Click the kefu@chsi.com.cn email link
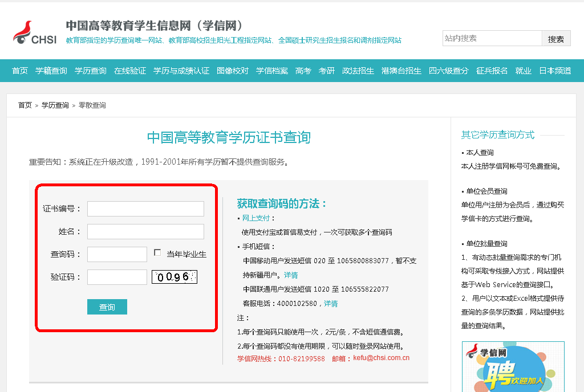This screenshot has height=392, width=584. [381, 358]
